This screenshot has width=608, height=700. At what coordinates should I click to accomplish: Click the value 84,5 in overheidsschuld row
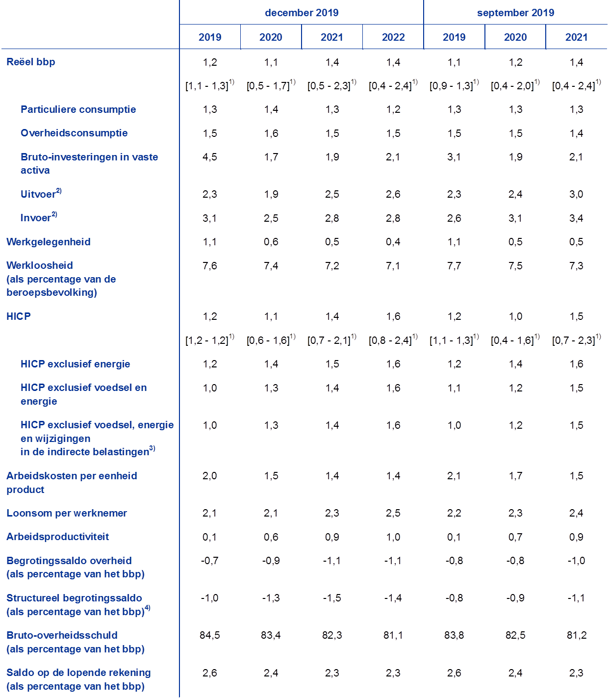point(210,635)
